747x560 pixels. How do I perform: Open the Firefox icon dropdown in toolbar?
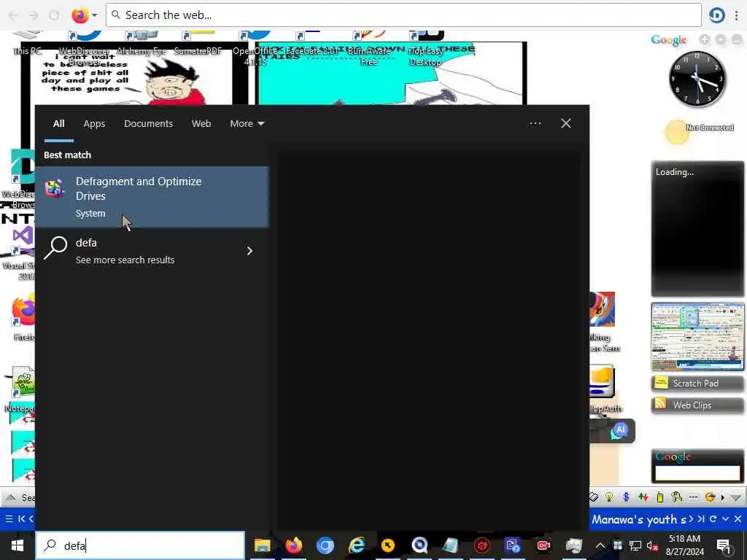[94, 15]
